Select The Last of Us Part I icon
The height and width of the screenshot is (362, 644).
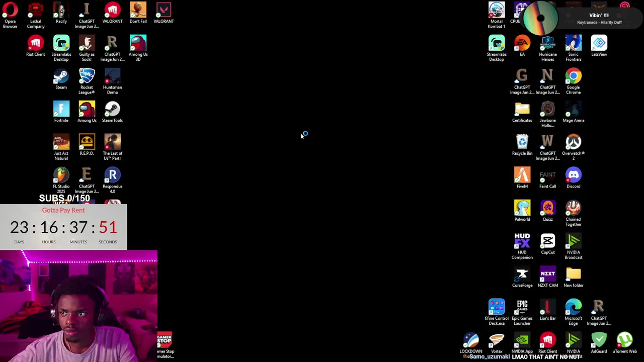tap(112, 147)
